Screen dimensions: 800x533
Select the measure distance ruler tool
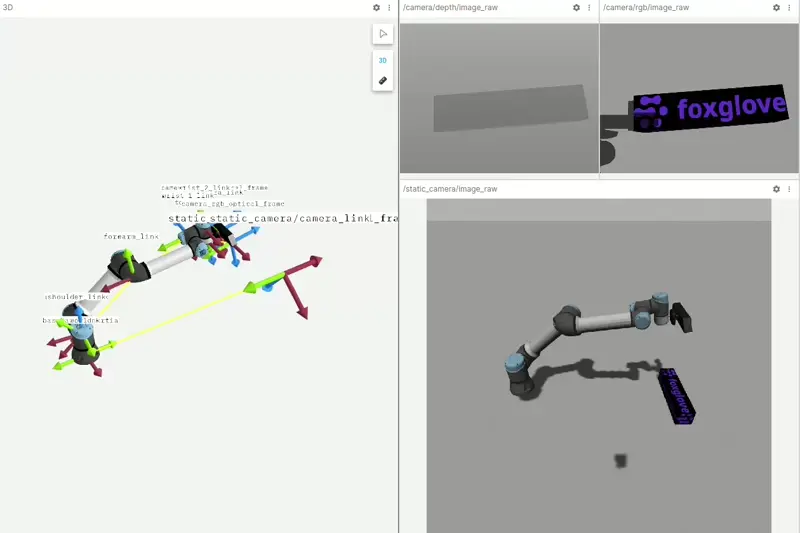(x=382, y=80)
